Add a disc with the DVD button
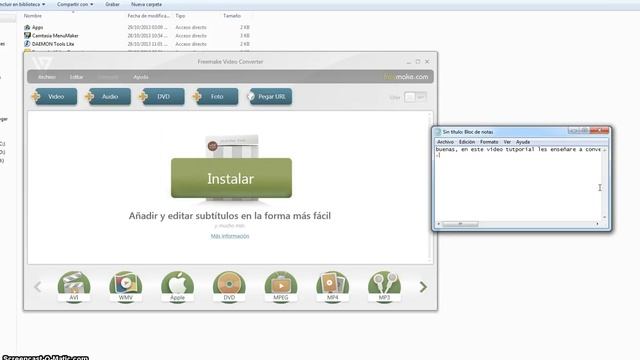Viewport: 640px width, 360px height. (x=162, y=97)
